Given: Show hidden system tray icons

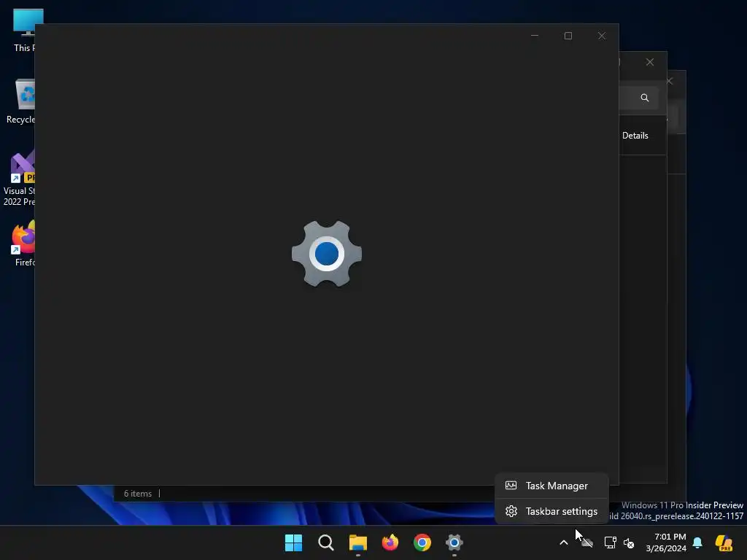Looking at the screenshot, I should coord(564,542).
